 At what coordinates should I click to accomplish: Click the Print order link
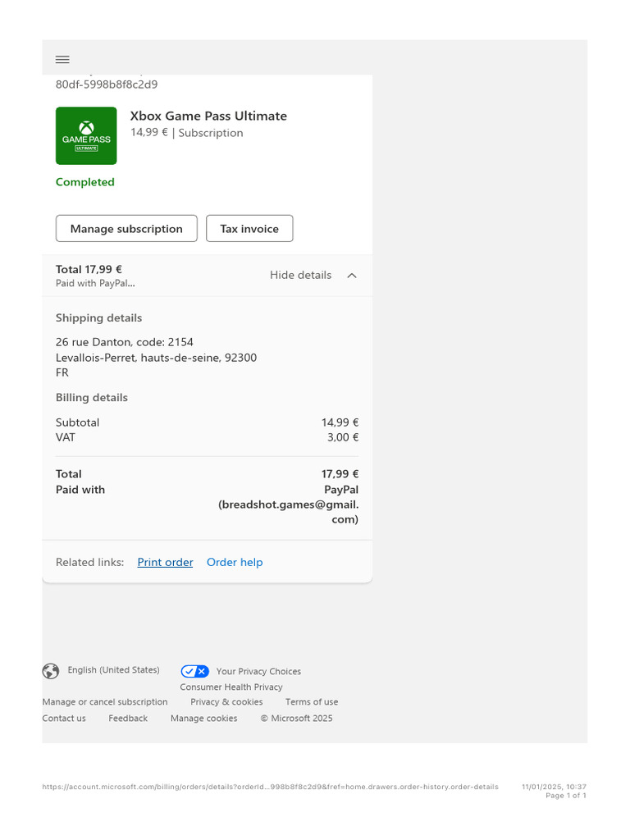coord(165,563)
